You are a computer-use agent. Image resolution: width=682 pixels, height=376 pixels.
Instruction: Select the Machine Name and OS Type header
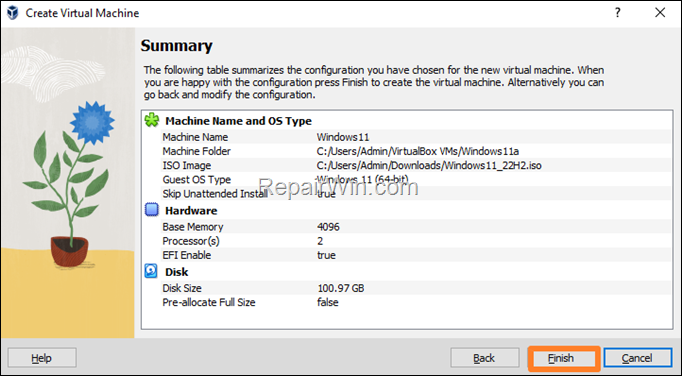point(238,121)
